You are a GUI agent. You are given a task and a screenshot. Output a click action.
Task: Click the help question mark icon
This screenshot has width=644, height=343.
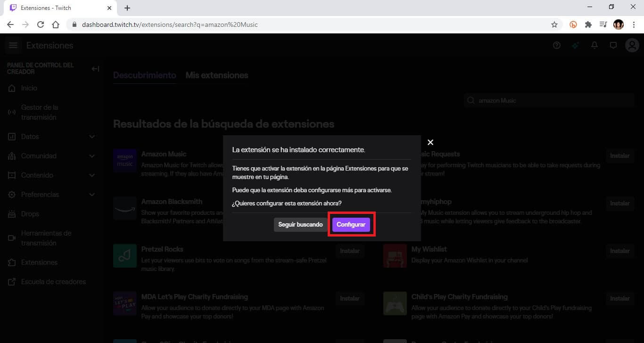(557, 45)
